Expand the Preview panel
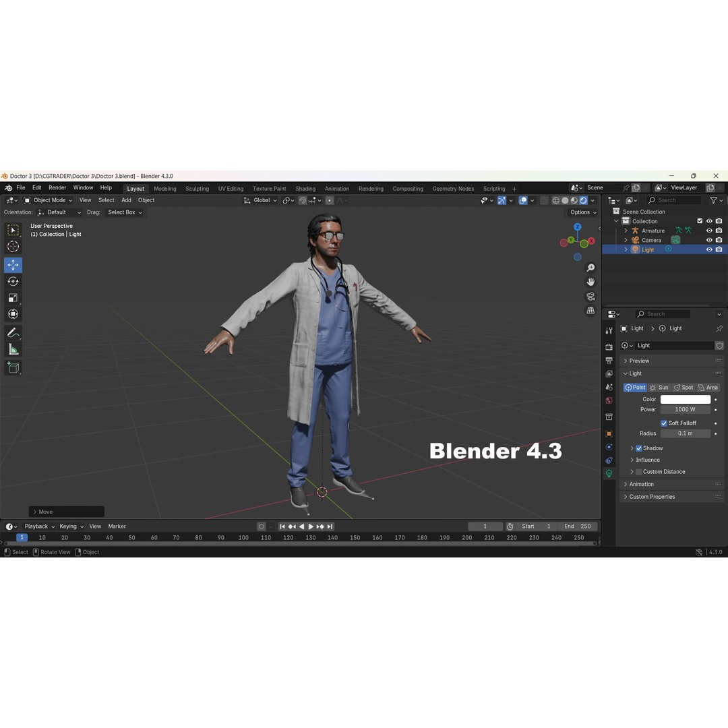Viewport: 728px width, 728px height. click(672, 361)
